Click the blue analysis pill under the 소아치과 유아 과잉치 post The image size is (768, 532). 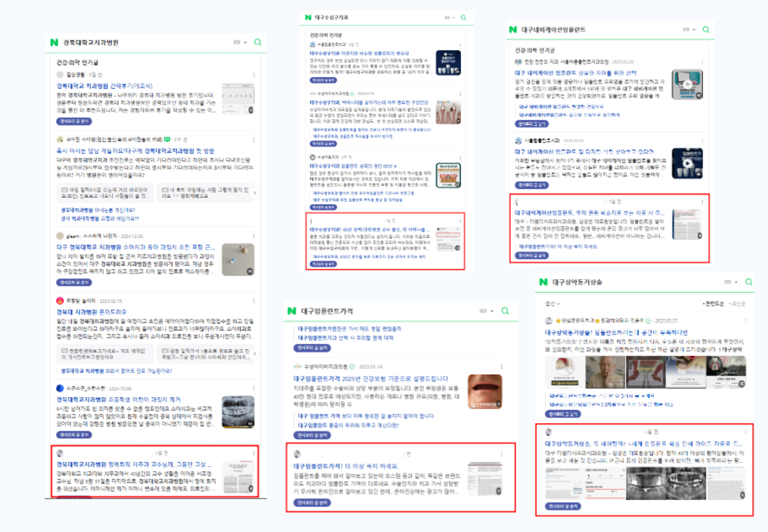click(x=74, y=282)
